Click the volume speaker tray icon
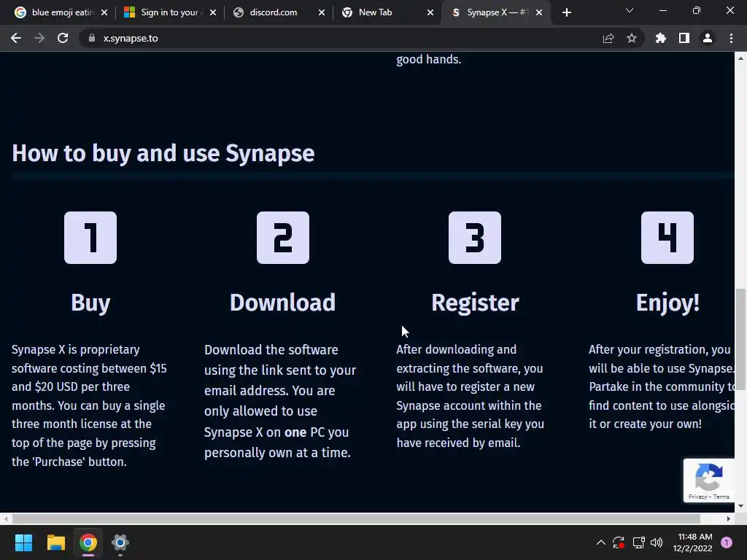747x560 pixels. tap(657, 542)
